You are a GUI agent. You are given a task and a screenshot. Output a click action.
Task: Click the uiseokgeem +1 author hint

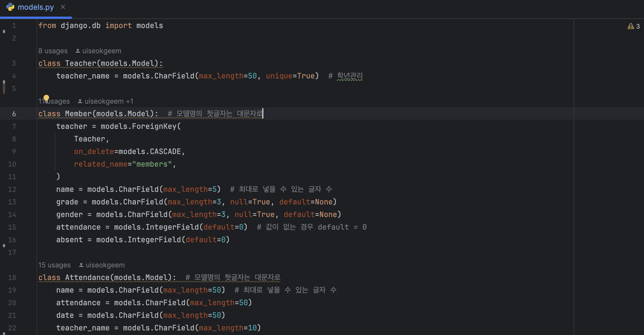point(109,101)
